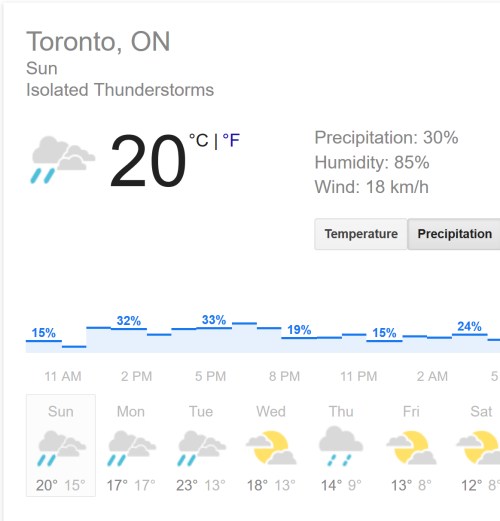
Task: Click Friday's partly cloudy sun icon
Action: [411, 448]
